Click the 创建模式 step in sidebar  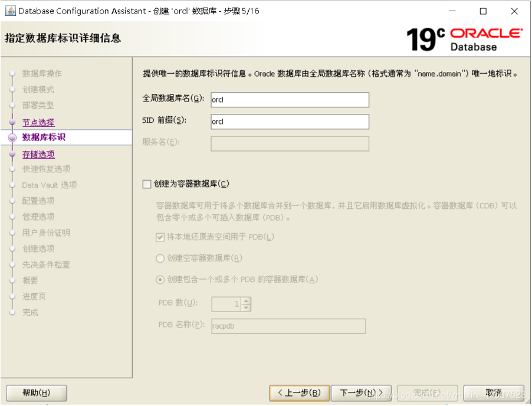[38, 90]
